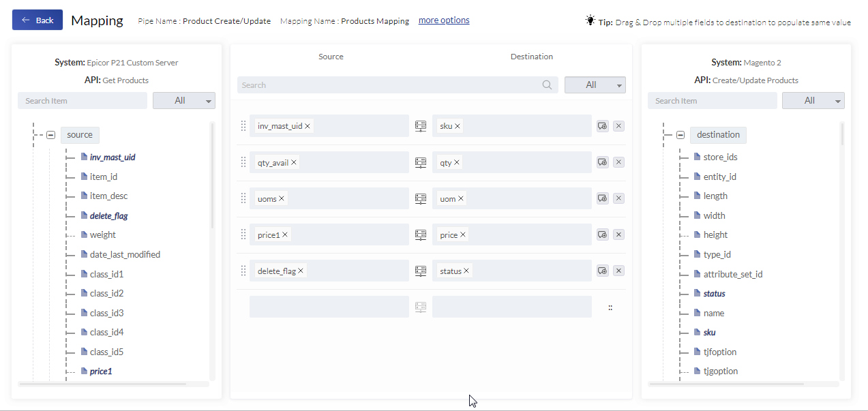Image resolution: width=868 pixels, height=411 pixels.
Task: Select type_id in destination tree
Action: click(717, 254)
